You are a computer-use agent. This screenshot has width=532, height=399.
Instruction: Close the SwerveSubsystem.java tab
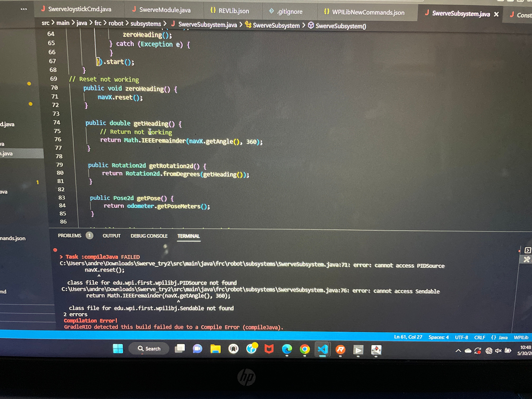point(496,14)
